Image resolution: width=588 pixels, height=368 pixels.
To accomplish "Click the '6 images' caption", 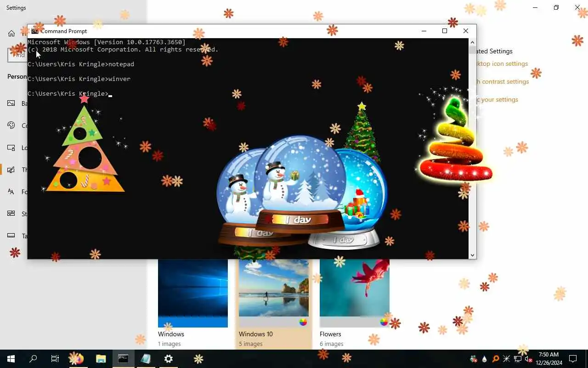I will click(x=331, y=344).
